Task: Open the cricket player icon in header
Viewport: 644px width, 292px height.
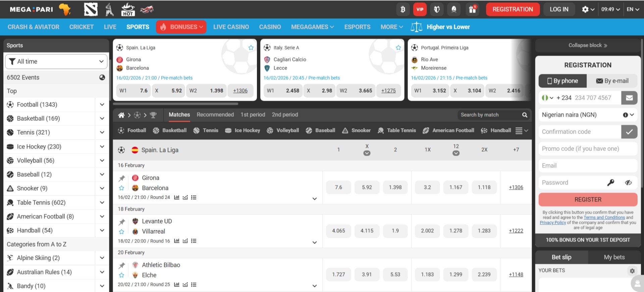Action: [x=109, y=9]
